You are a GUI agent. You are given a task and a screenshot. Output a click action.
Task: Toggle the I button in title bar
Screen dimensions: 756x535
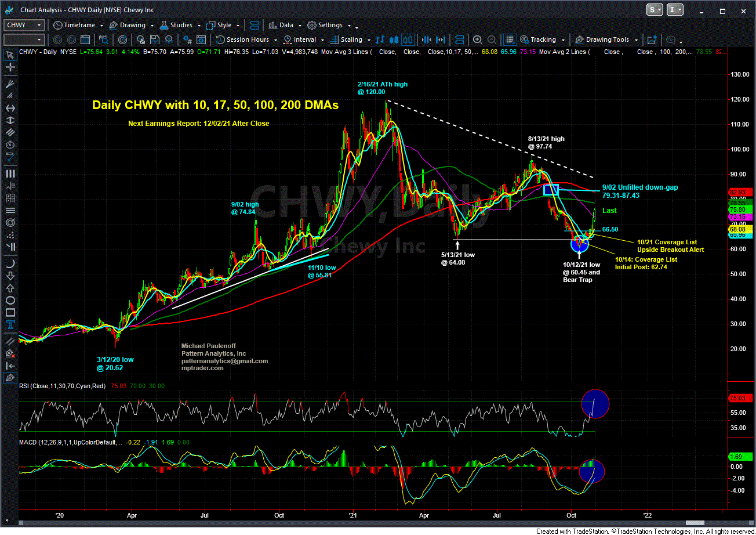[675, 10]
